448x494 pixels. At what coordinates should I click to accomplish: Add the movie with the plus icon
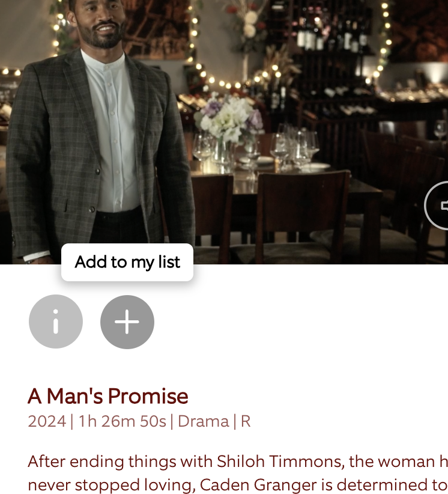127,322
